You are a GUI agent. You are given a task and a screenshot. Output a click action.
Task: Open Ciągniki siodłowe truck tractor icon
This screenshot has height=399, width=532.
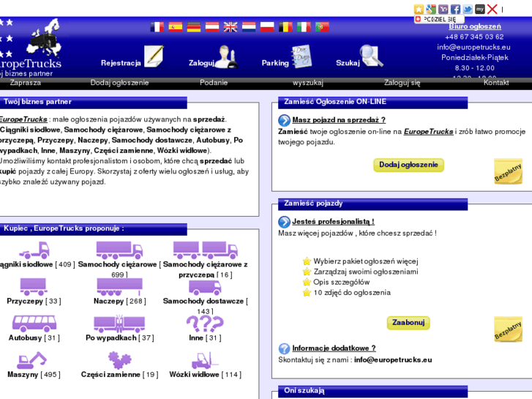(x=34, y=250)
